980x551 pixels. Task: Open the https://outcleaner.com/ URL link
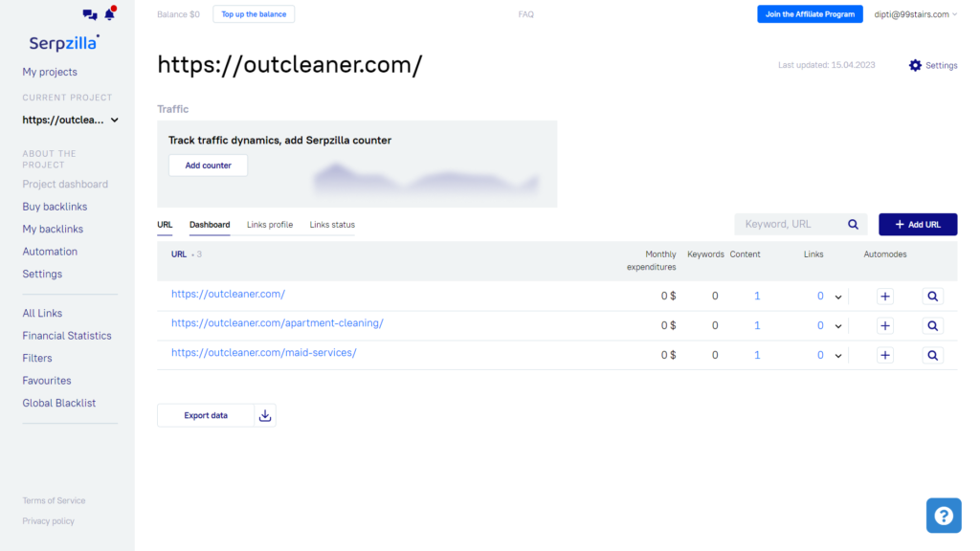(228, 294)
